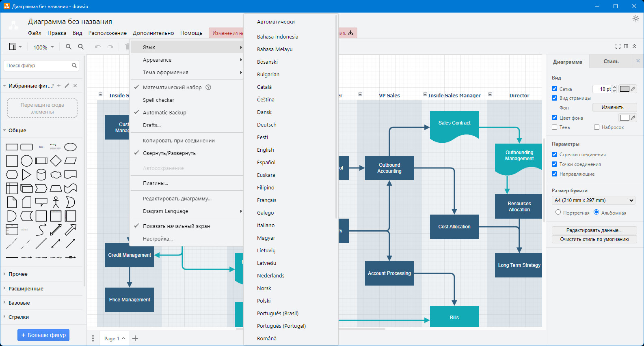Open the Page-1 tab menu
The width and height of the screenshot is (644, 346).
tap(115, 338)
